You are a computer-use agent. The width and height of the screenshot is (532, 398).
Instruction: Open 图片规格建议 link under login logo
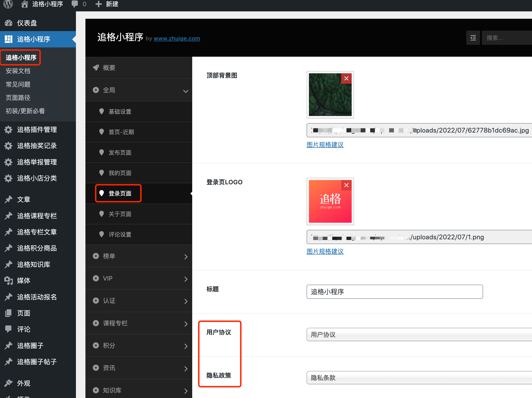(325, 251)
